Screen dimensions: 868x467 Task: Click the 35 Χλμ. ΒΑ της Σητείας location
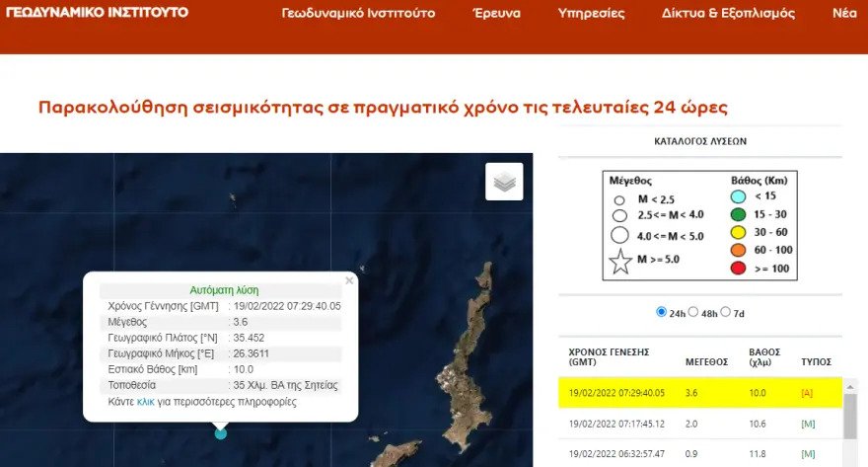coord(285,385)
